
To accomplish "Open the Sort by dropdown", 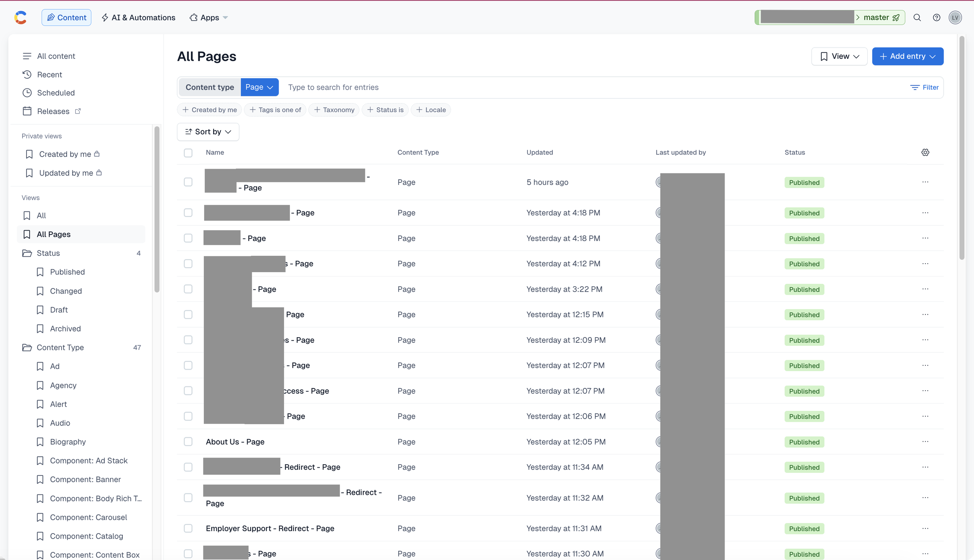I will tap(208, 132).
